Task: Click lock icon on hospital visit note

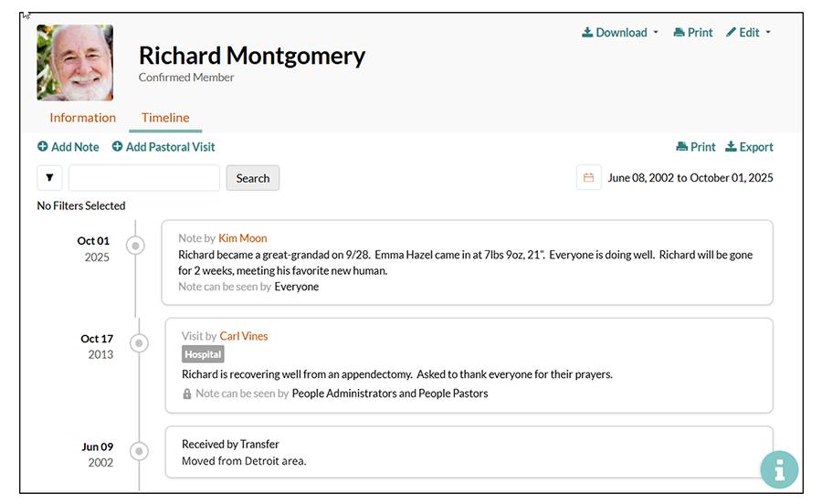Action: pyautogui.click(x=187, y=394)
